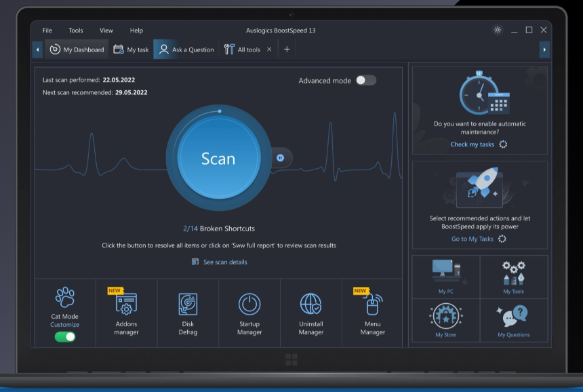Open the File menu
Viewport: 583px width, 392px height.
47,30
